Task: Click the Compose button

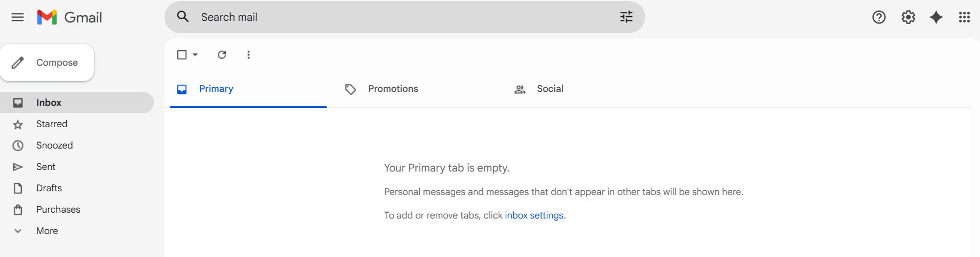Action: [x=47, y=63]
